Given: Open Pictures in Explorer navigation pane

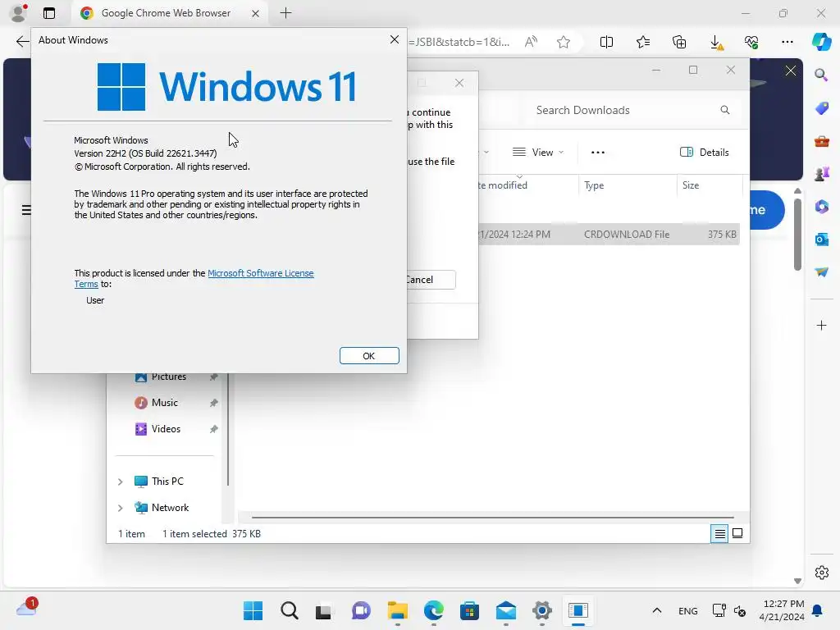Looking at the screenshot, I should (x=169, y=377).
